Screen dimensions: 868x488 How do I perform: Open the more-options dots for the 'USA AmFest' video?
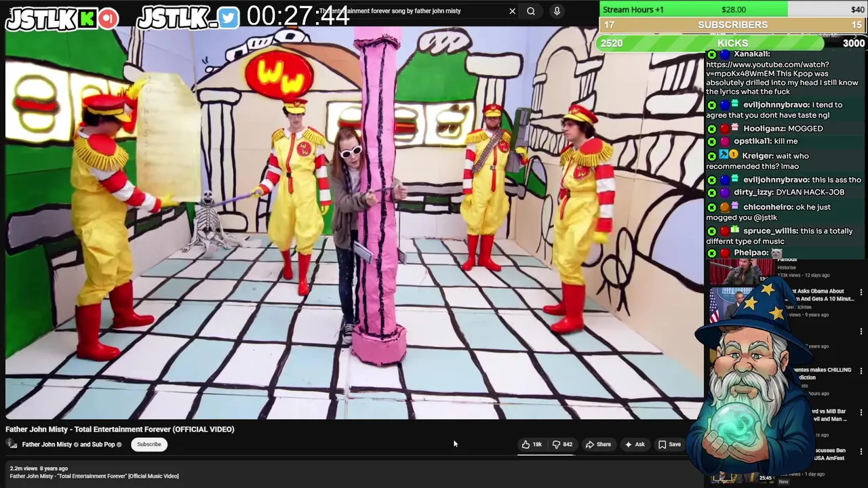861,451
